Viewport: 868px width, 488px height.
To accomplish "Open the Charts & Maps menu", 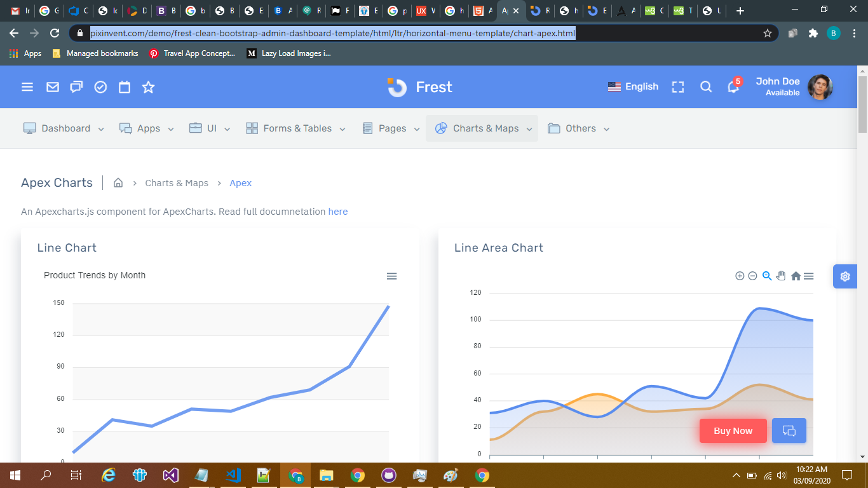I will [482, 128].
